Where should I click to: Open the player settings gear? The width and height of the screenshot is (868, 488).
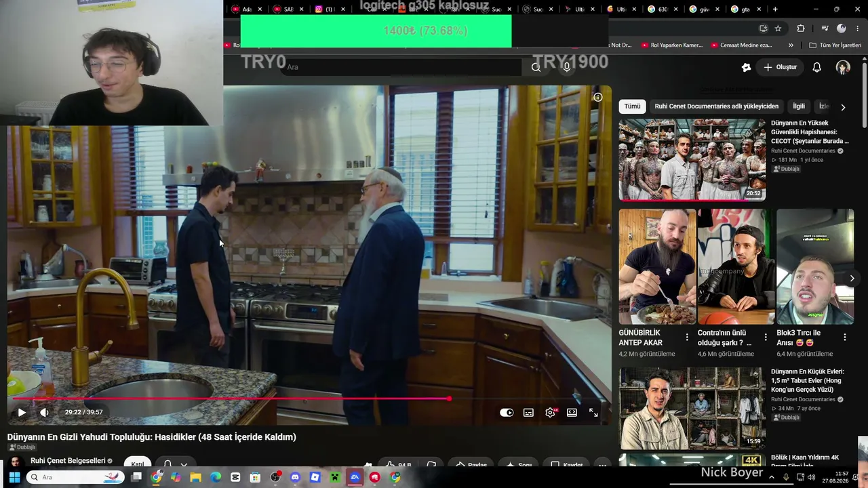(550, 412)
